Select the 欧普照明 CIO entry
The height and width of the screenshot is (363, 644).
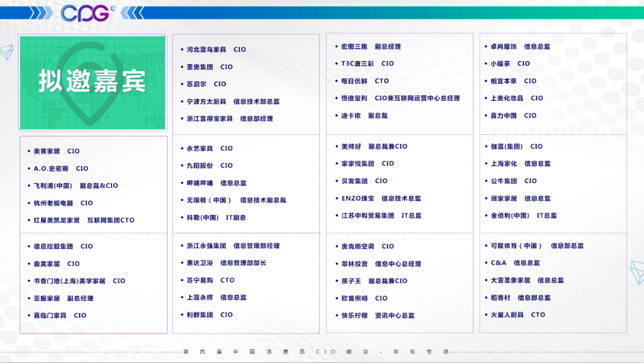pos(364,298)
